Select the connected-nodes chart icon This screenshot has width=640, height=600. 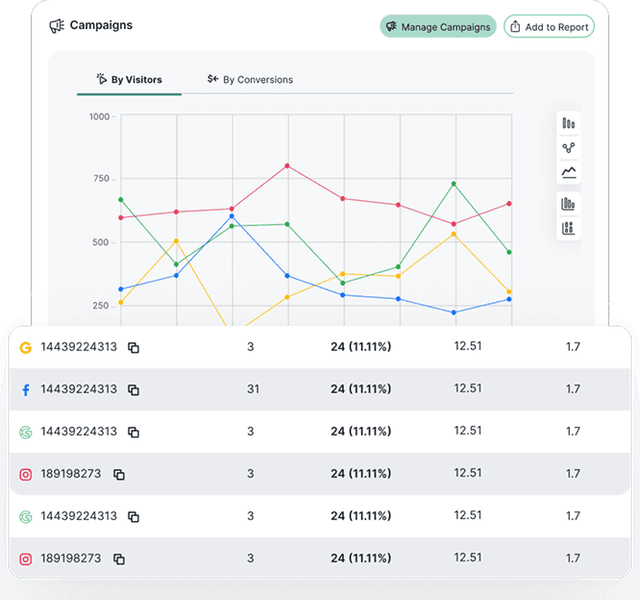click(569, 148)
